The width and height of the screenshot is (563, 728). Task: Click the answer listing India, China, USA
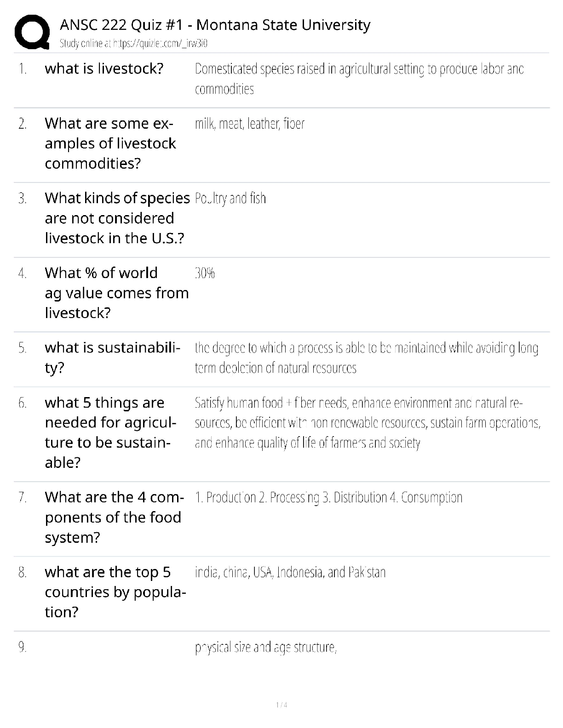[x=290, y=572]
